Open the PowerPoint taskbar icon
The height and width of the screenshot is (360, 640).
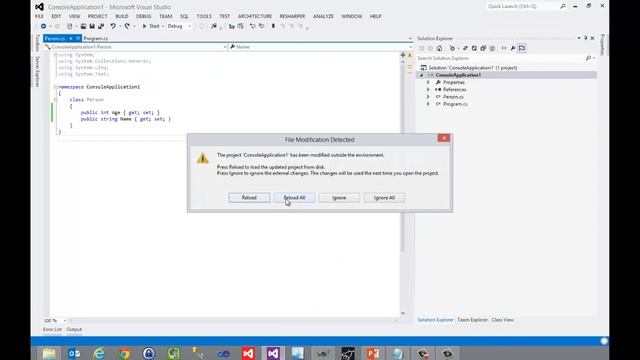[x=373, y=353]
